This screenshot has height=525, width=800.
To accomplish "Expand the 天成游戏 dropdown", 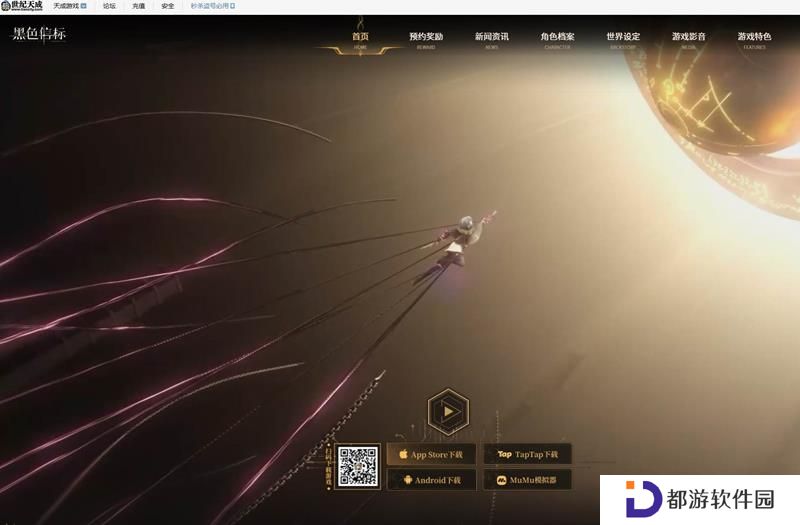I will [70, 6].
